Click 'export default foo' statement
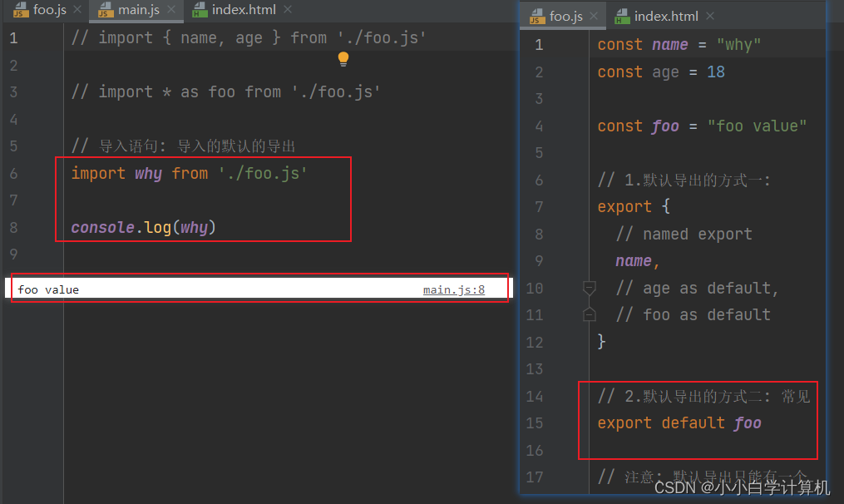This screenshot has width=844, height=504. pos(679,423)
